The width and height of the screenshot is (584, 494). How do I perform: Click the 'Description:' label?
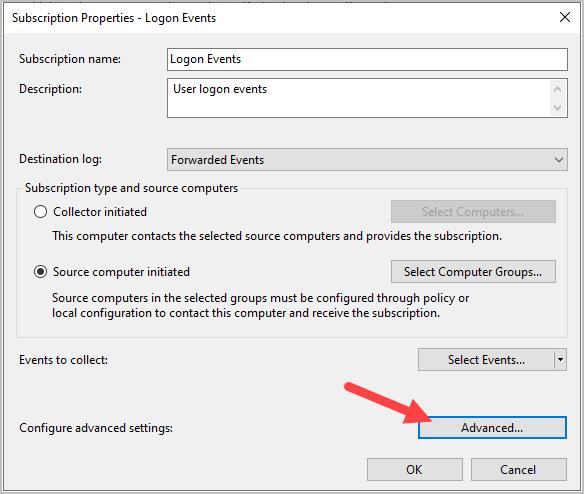pos(50,89)
